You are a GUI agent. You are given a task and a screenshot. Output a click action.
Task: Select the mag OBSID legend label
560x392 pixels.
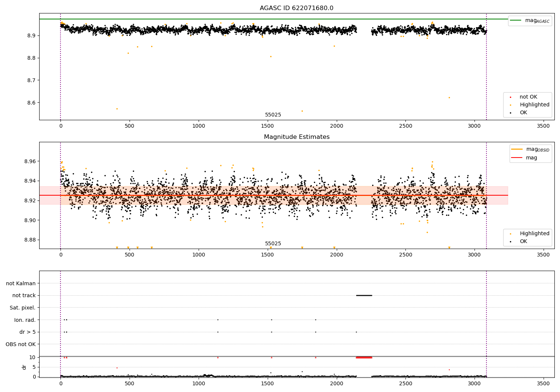pyautogui.click(x=538, y=149)
